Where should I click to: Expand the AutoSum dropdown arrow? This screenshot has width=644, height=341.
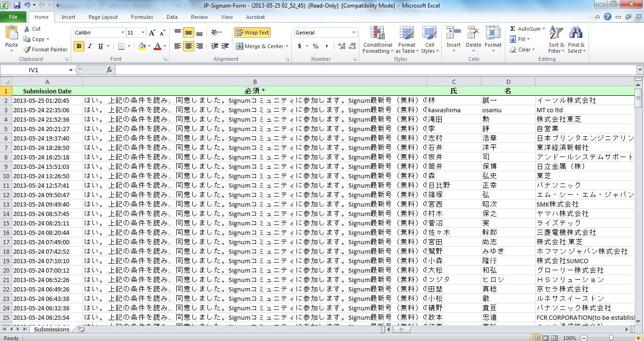(544, 29)
